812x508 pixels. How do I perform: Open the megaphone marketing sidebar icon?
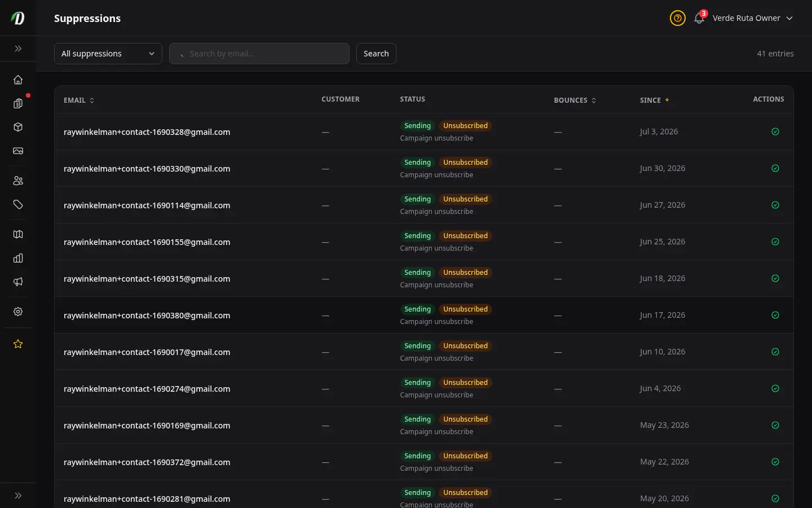tap(18, 282)
